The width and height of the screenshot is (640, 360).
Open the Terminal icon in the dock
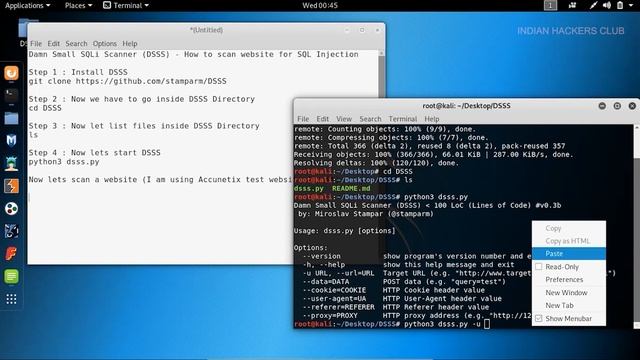point(11,96)
